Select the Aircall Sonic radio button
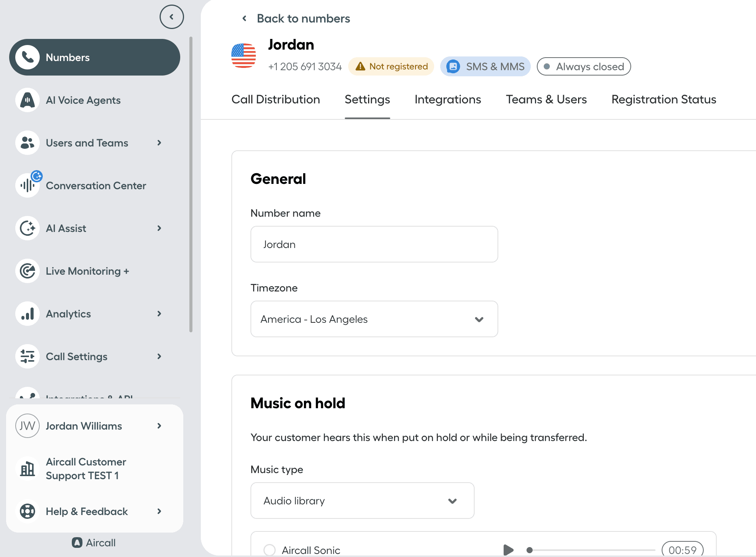 pos(270,550)
